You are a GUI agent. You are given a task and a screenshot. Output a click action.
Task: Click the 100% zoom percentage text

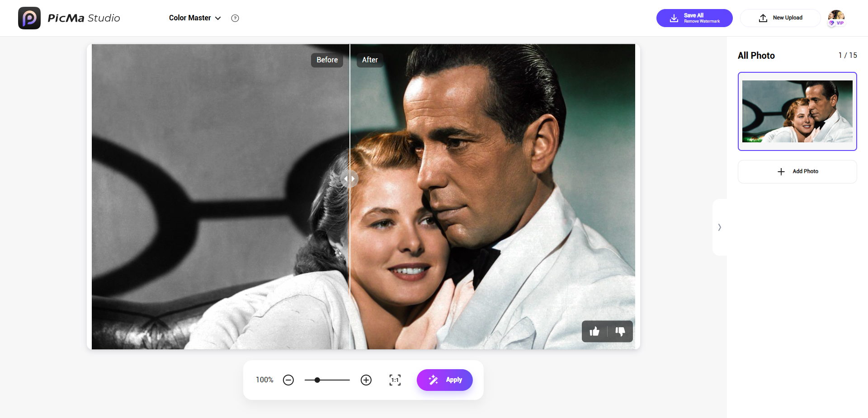click(x=264, y=380)
